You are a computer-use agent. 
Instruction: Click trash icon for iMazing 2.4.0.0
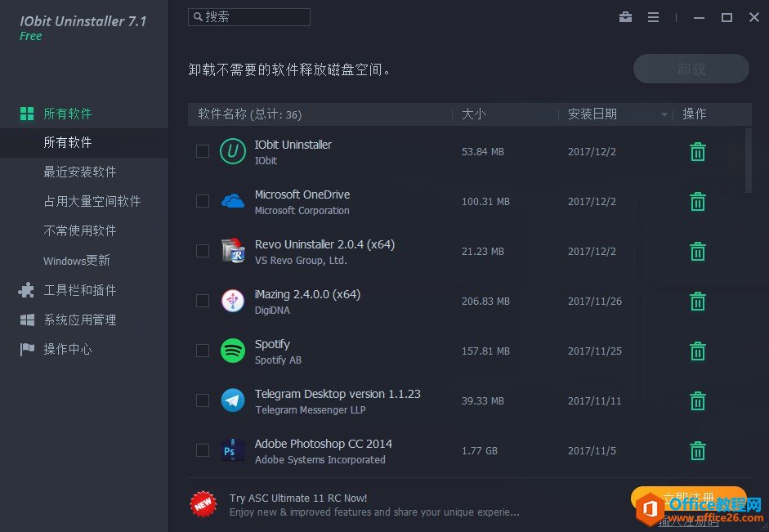(x=697, y=301)
